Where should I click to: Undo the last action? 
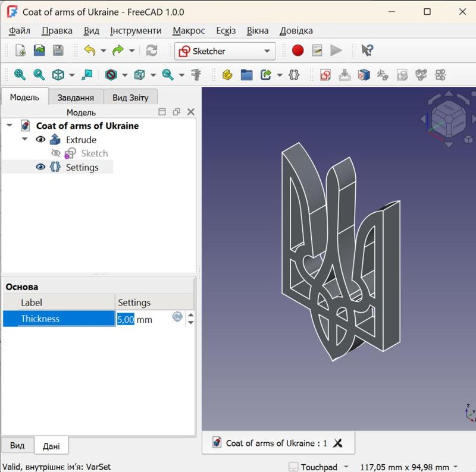tap(90, 51)
